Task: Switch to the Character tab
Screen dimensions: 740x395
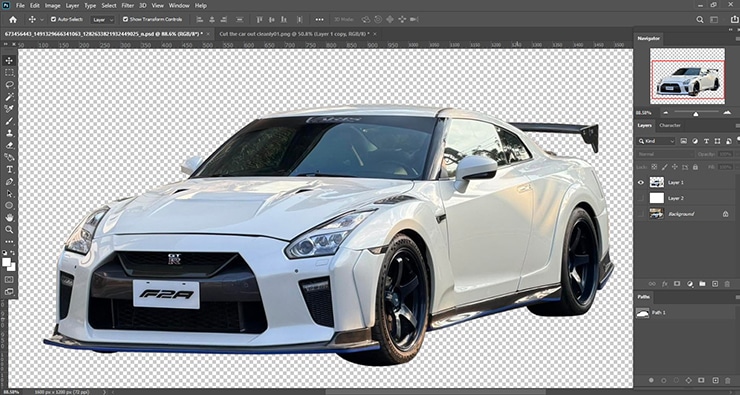Action: 670,126
